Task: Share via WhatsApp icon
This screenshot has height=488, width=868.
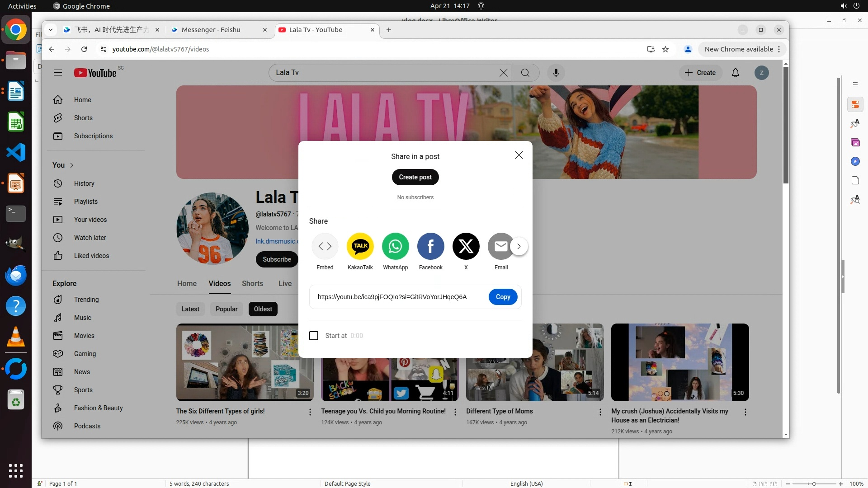Action: [395, 246]
